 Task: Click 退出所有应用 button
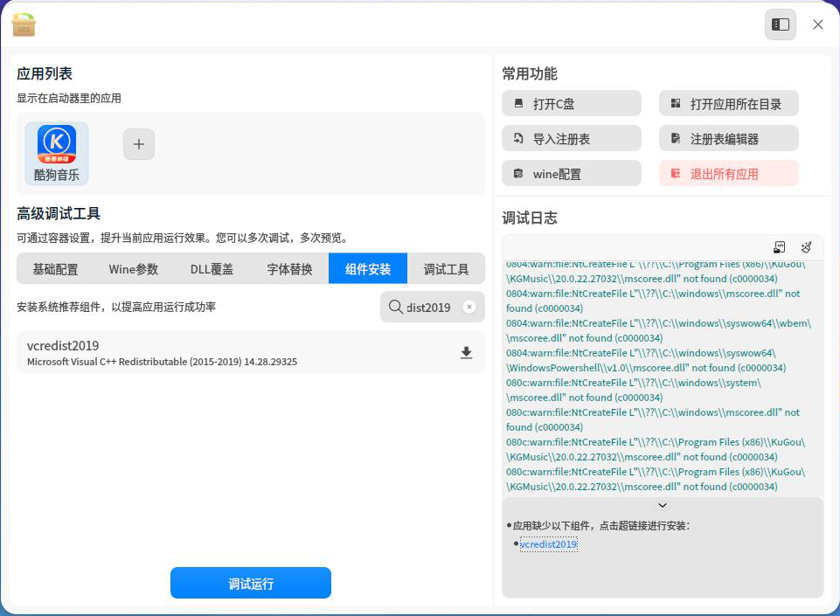tap(729, 174)
